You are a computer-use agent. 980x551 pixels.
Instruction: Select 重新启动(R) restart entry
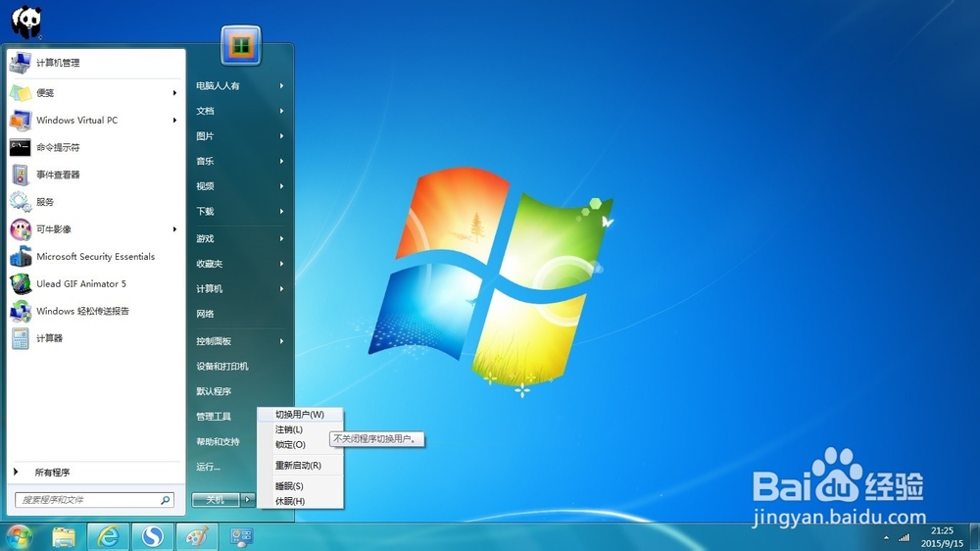point(300,466)
